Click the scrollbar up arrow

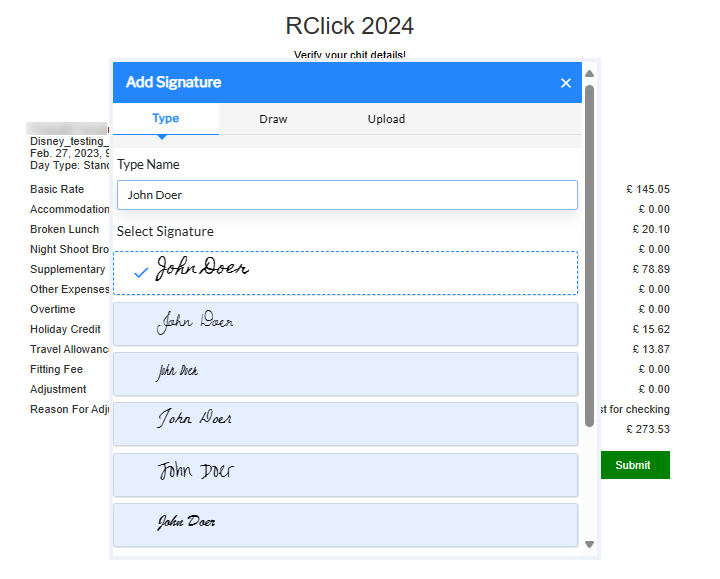point(589,73)
